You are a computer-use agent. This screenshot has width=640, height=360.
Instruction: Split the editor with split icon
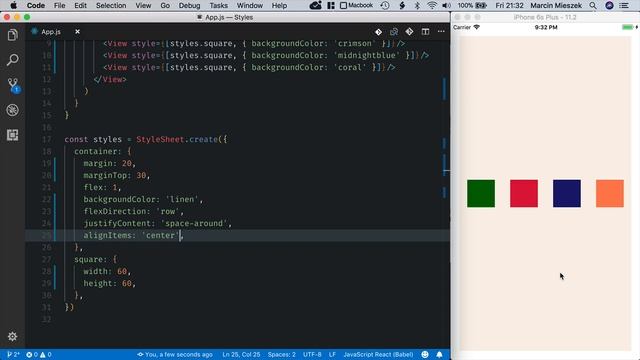point(425,32)
